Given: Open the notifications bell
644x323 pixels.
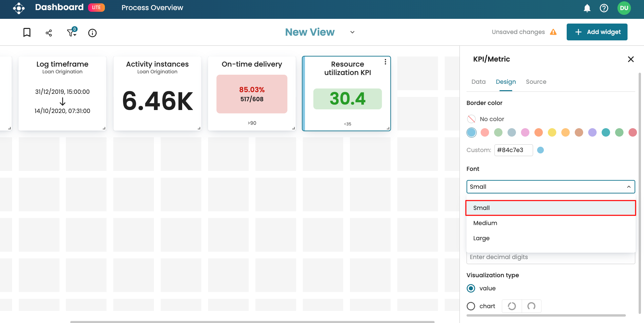Looking at the screenshot, I should (587, 8).
